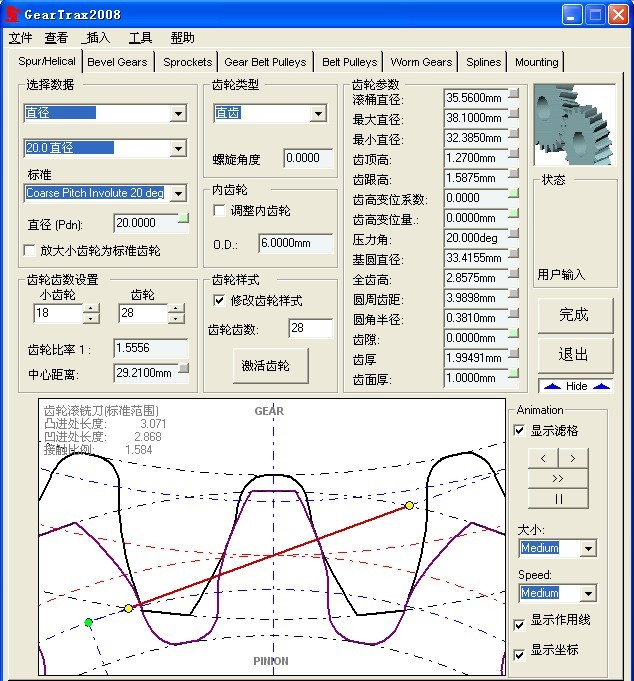Switch to the Mounting tab

(537, 62)
